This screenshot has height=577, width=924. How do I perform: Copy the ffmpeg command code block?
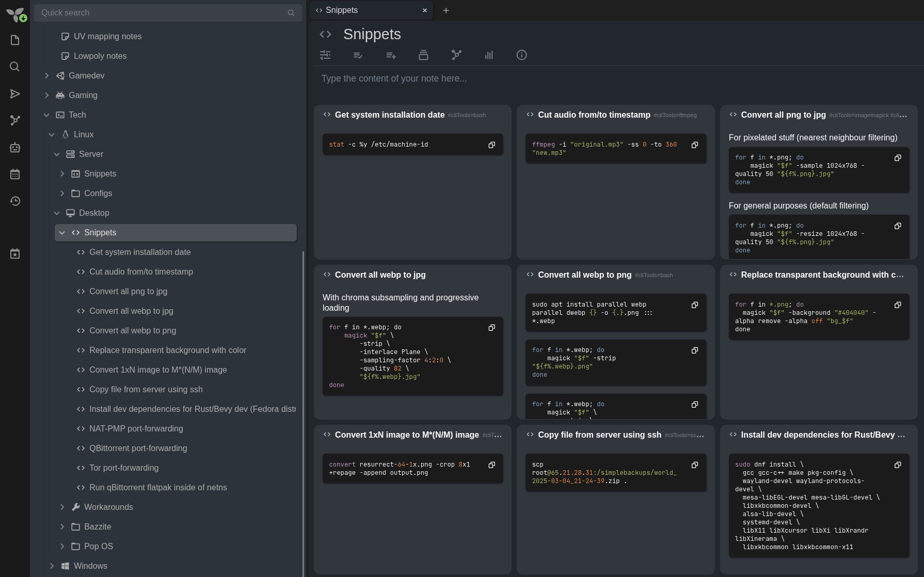click(694, 145)
